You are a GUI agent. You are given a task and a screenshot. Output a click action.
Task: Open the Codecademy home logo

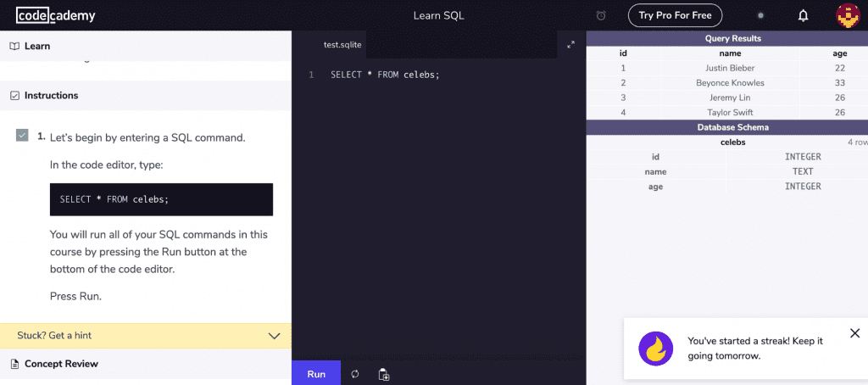(x=55, y=15)
